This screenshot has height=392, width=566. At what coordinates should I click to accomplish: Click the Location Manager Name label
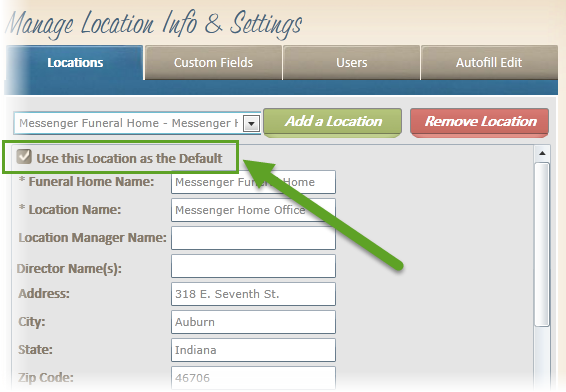(x=92, y=238)
